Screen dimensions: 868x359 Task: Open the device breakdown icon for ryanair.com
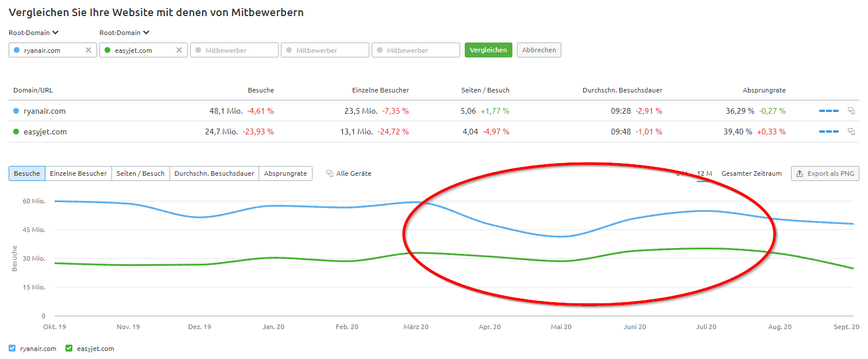[851, 110]
